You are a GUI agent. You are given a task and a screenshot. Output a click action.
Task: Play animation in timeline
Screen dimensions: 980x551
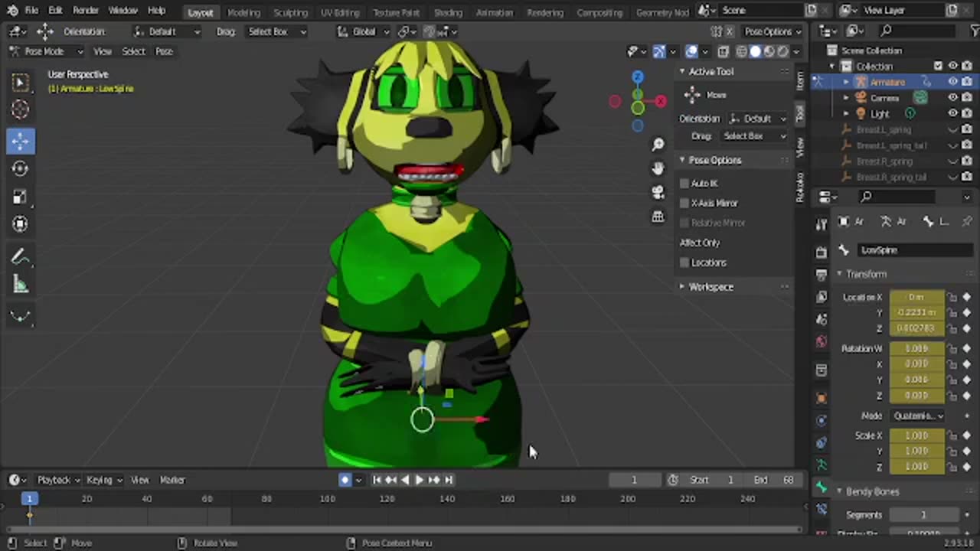419,480
